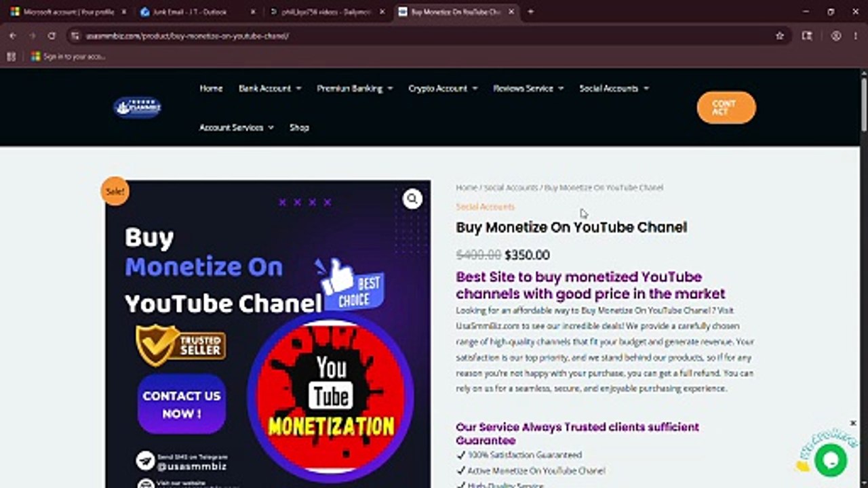Image resolution: width=868 pixels, height=488 pixels.
Task: Bookmark this page with the star icon
Action: [x=780, y=35]
